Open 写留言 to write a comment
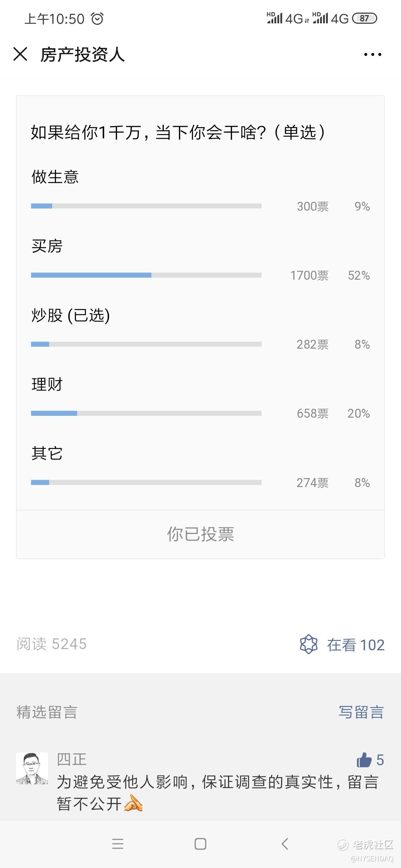 pos(361,712)
